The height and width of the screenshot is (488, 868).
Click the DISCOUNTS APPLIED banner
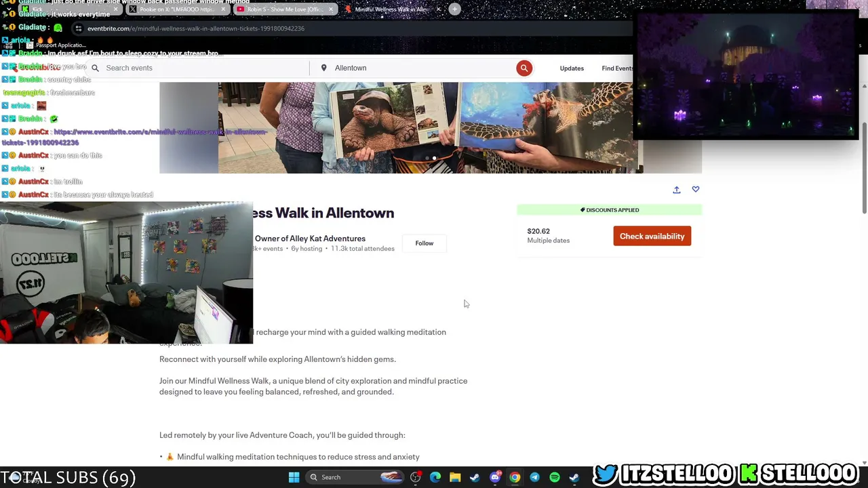click(x=610, y=210)
